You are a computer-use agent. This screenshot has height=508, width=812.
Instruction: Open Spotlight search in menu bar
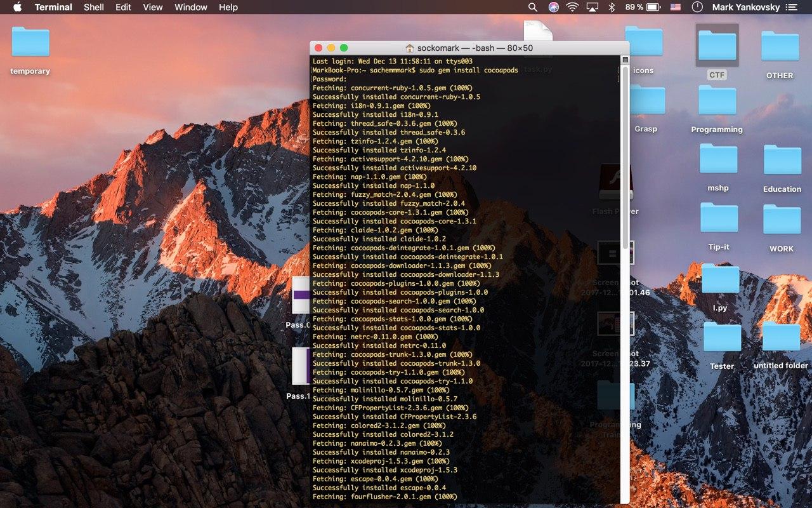[x=533, y=7]
